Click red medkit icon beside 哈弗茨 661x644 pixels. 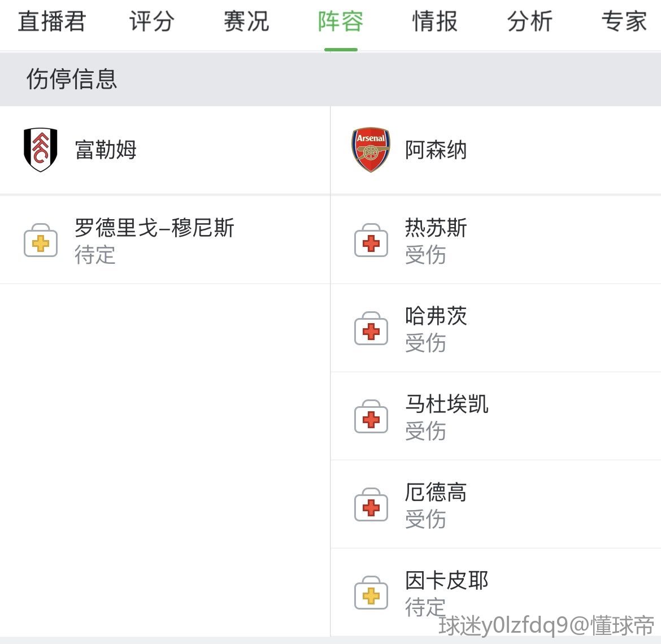point(371,329)
